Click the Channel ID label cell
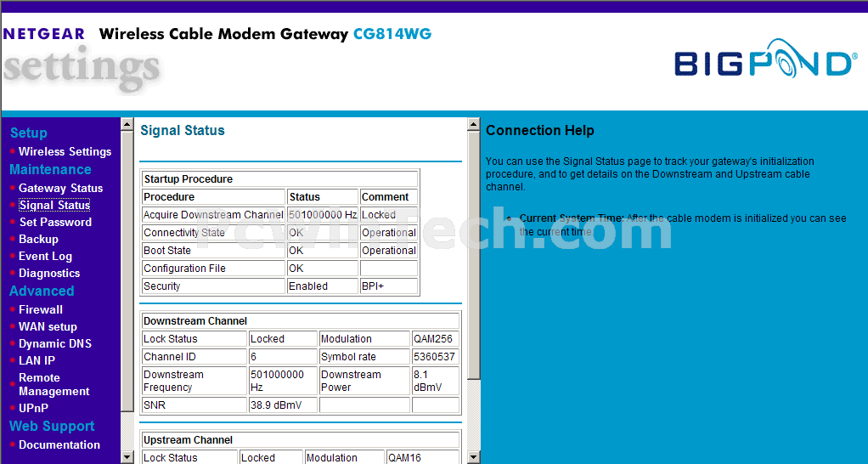 [x=194, y=357]
